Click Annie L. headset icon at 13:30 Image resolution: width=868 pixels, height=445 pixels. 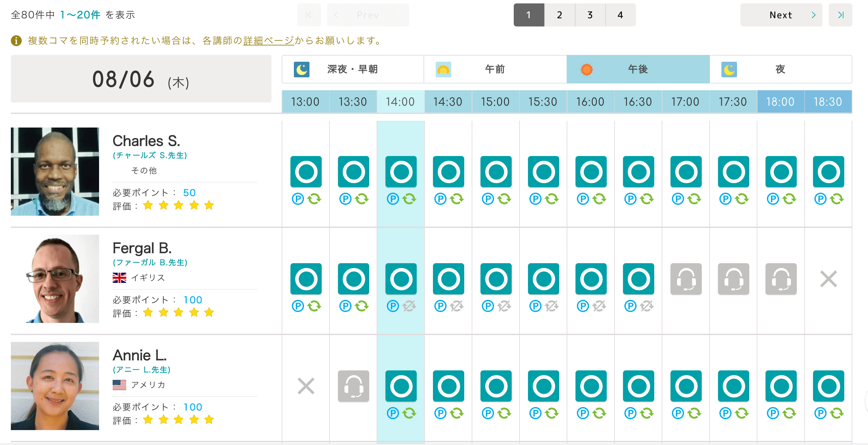(353, 386)
